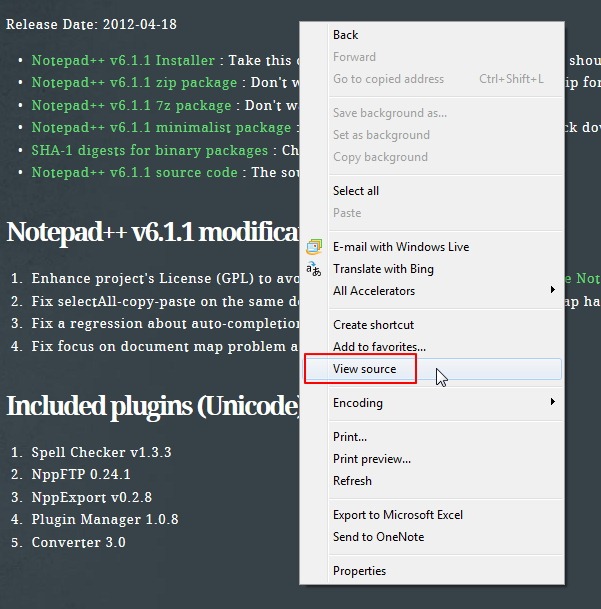Choose Export to Microsoft Excel
The image size is (601, 609).
pyautogui.click(x=398, y=515)
